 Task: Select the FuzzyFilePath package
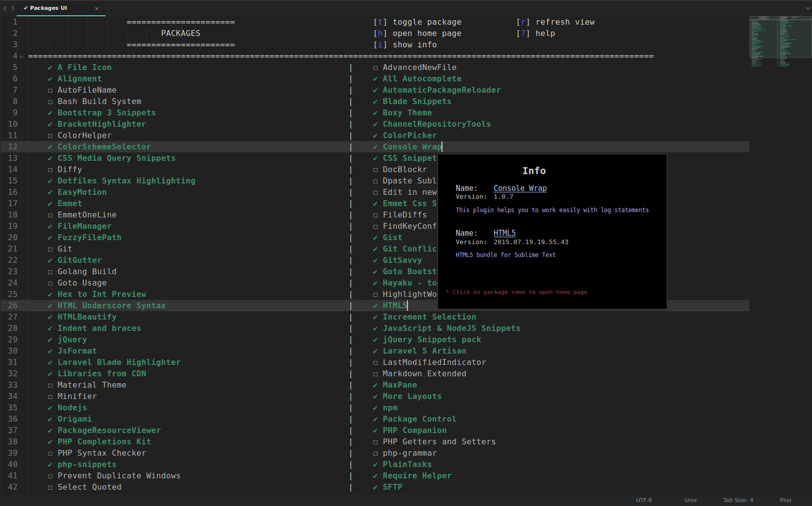(89, 238)
